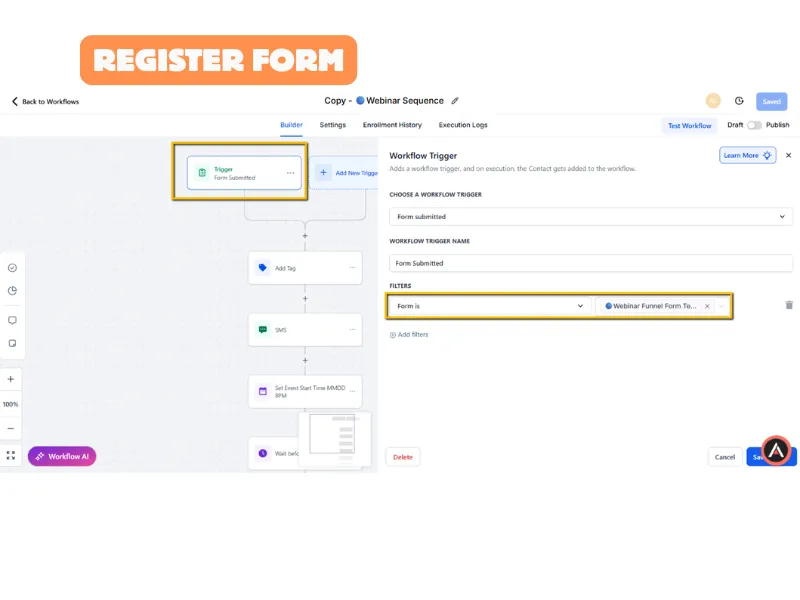Open the Trigger node's three-dot menu
The height and width of the screenshot is (600, 800).
(290, 173)
